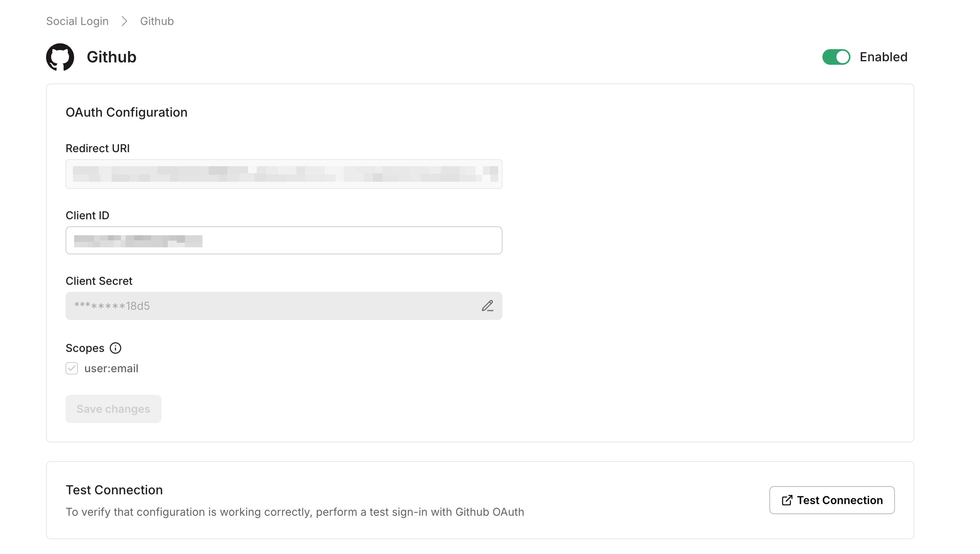Select the Github octocat avatar
Screen dimensions: 980x554
point(60,57)
